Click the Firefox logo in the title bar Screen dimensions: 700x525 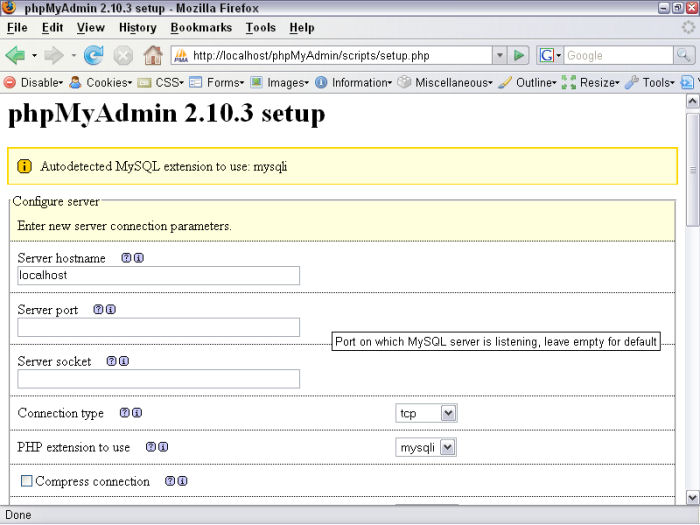8,7
